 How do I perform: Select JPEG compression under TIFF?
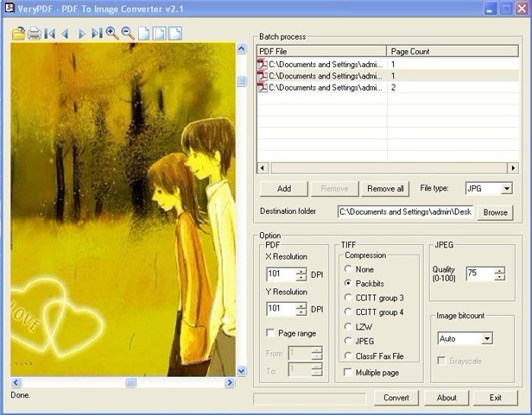pos(348,341)
